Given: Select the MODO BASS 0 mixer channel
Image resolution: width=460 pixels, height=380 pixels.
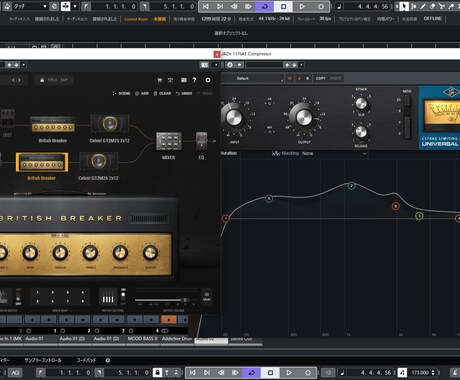Looking at the screenshot, I should click(x=143, y=339).
